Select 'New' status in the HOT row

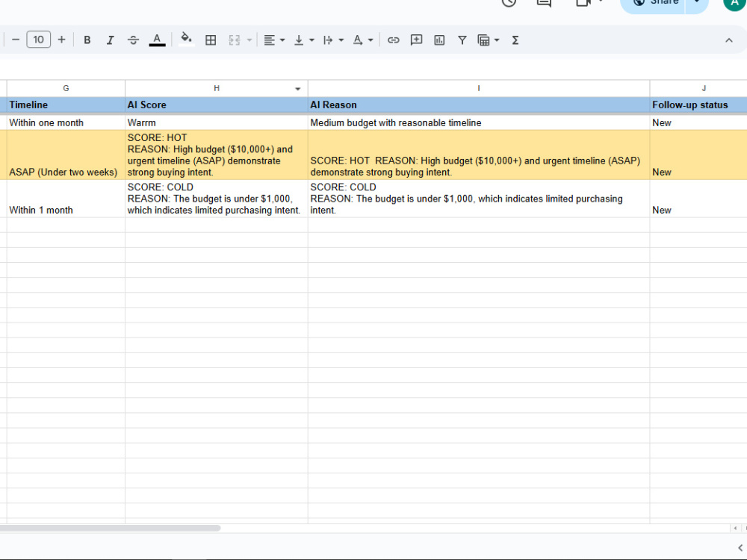point(698,155)
